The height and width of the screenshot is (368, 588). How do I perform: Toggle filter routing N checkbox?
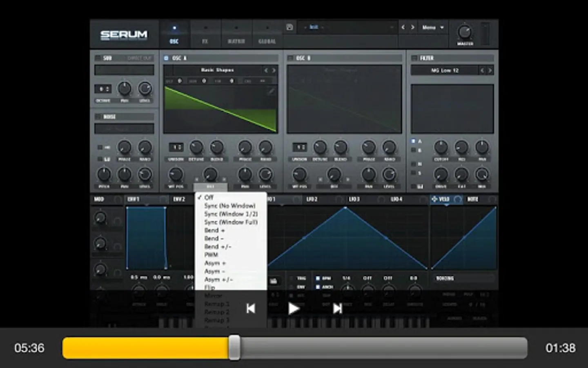tap(413, 164)
